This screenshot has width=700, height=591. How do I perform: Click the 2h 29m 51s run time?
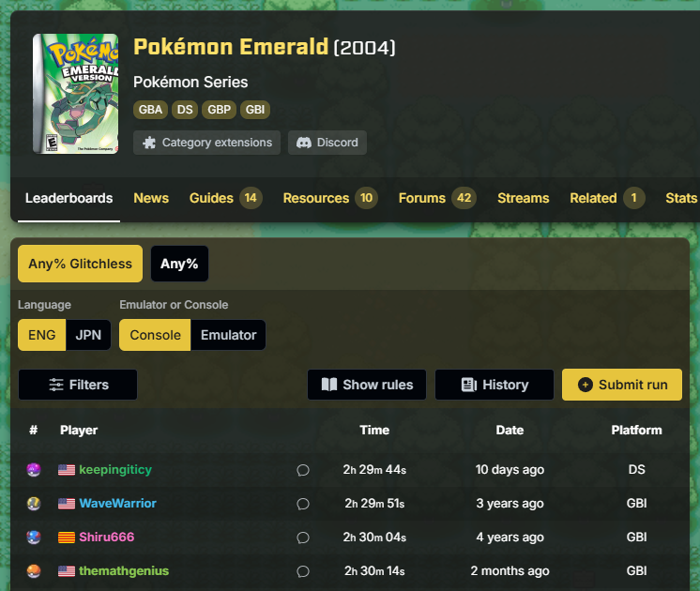click(374, 504)
